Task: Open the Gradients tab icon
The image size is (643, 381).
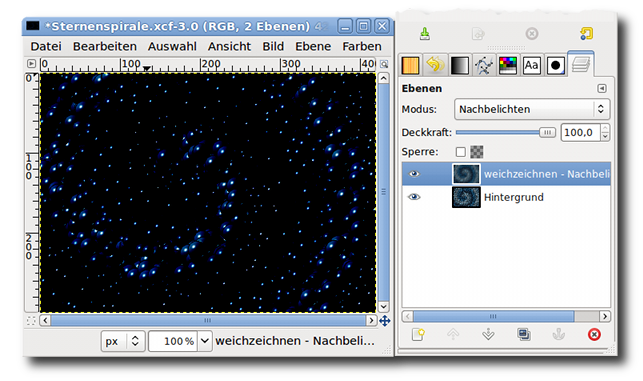Action: tap(459, 65)
